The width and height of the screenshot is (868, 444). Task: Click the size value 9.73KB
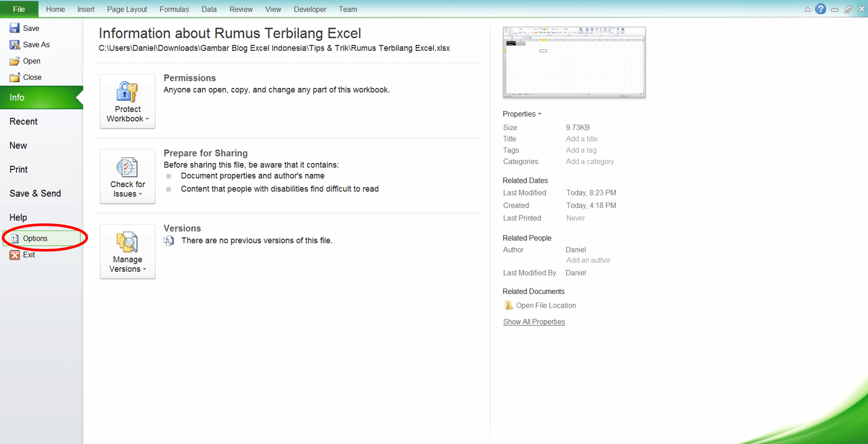[x=578, y=128]
